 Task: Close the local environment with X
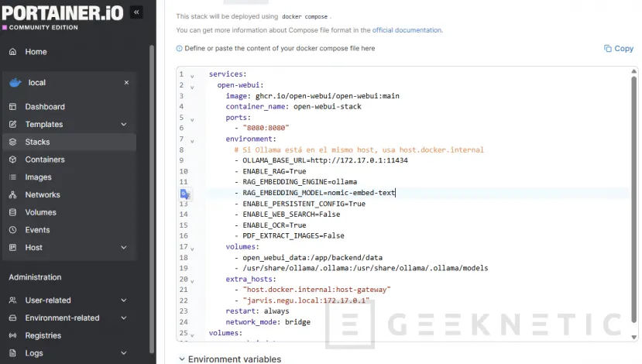click(x=126, y=82)
